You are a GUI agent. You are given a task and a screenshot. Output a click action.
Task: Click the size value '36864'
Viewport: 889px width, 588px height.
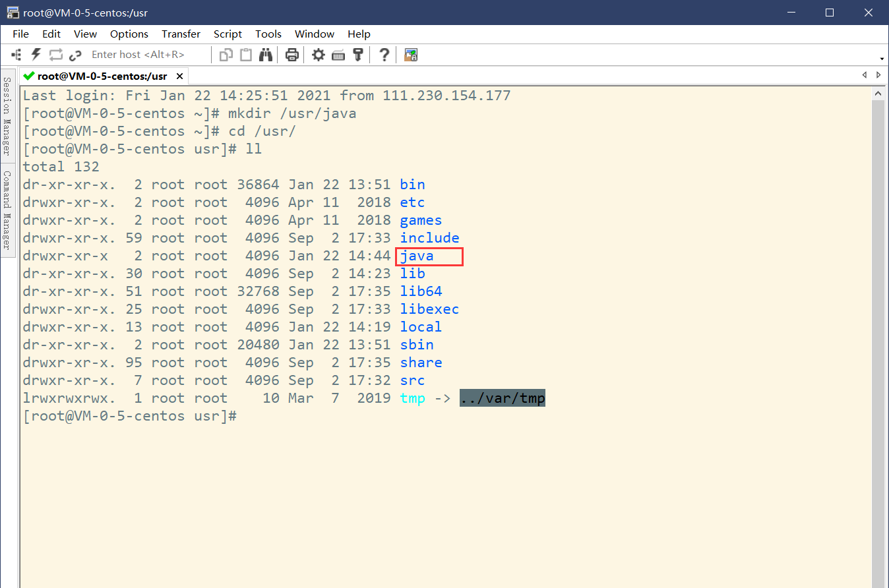tap(259, 185)
